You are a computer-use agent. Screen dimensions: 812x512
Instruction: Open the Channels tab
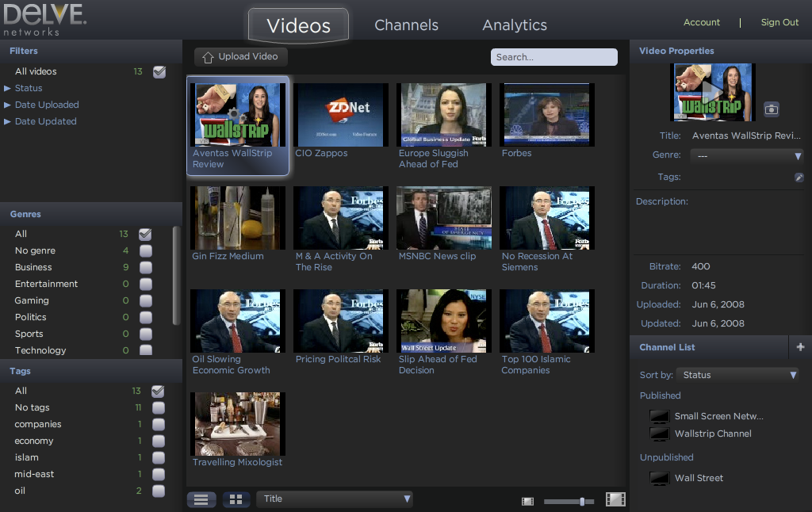407,25
